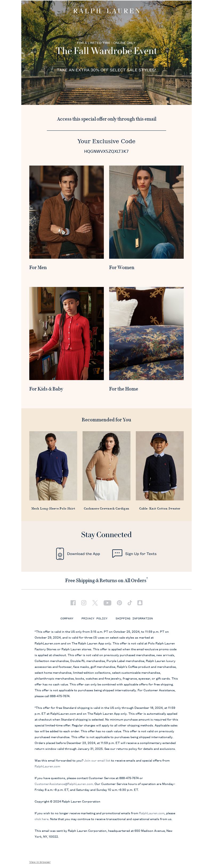This screenshot has width=213, height=868.
Task: Open the For Women category link
Action: pos(122,268)
